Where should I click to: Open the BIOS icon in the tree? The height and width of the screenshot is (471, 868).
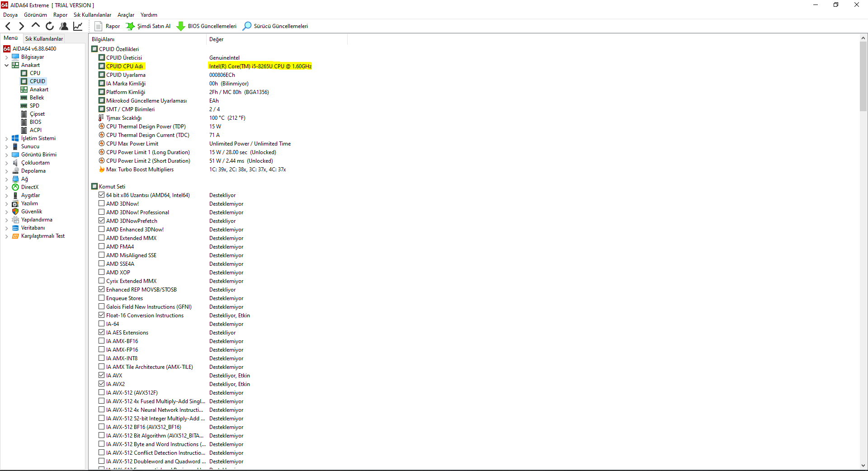(x=24, y=122)
